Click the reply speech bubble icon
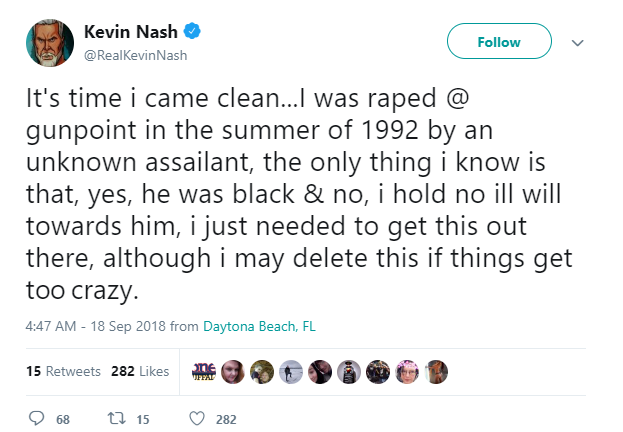This screenshot has height=432, width=623. coord(37,418)
